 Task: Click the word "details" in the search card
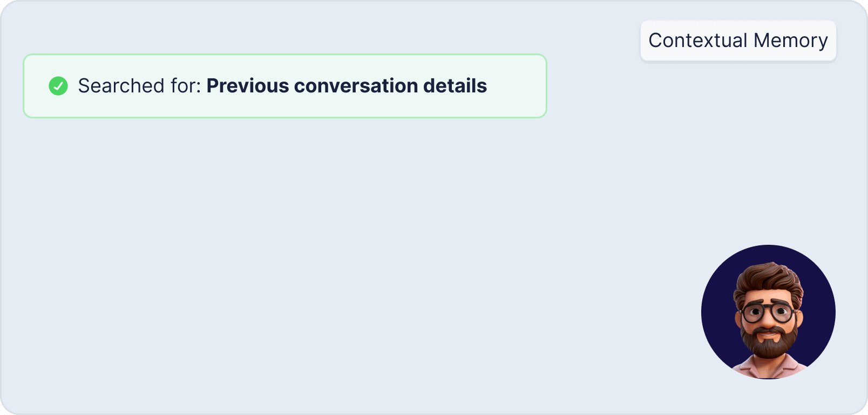point(455,86)
